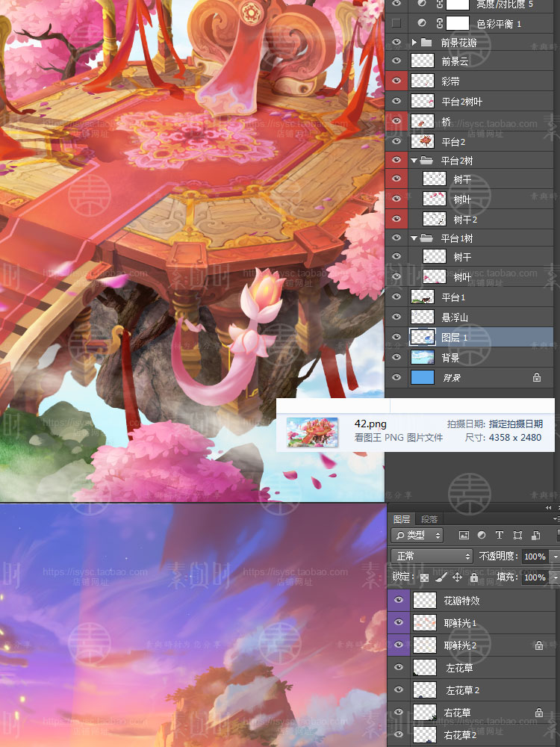Click the 填充 100% value field
Screen dimensions: 560x747
click(x=535, y=577)
